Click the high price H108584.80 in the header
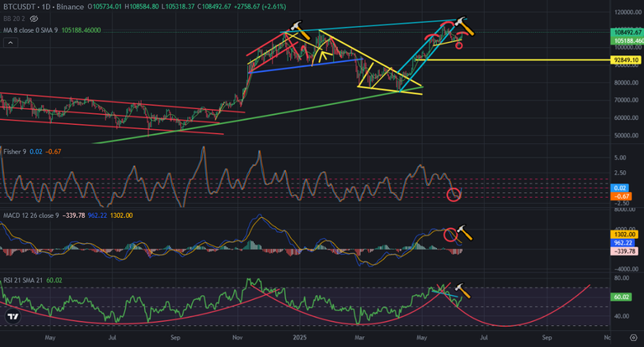The image size is (644, 347). (x=142, y=7)
